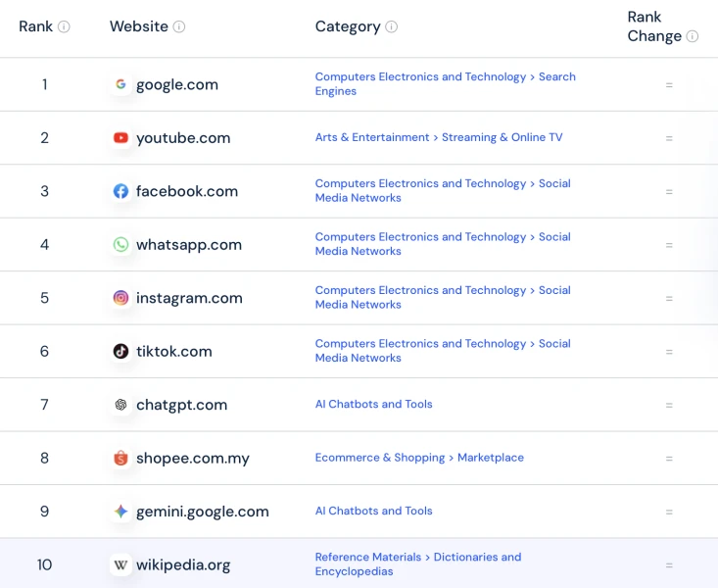
Task: Click the Rank Change column header
Action: click(x=654, y=26)
